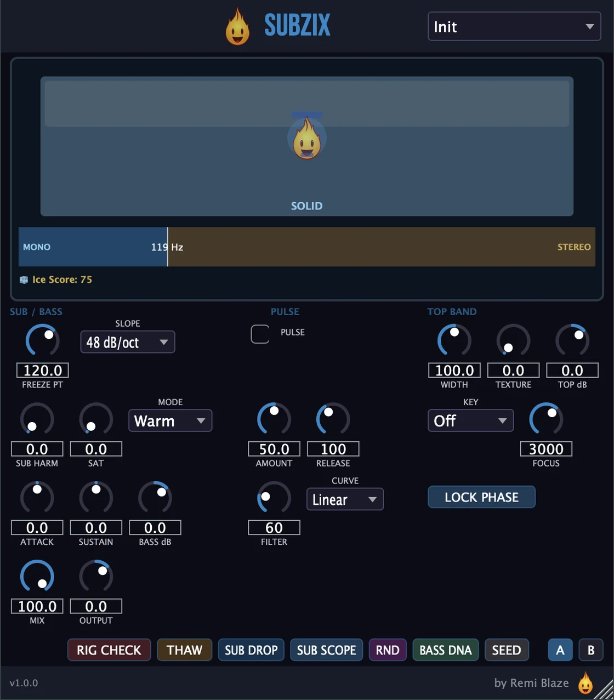
Task: Click the ATTACK knob
Action: click(x=37, y=498)
